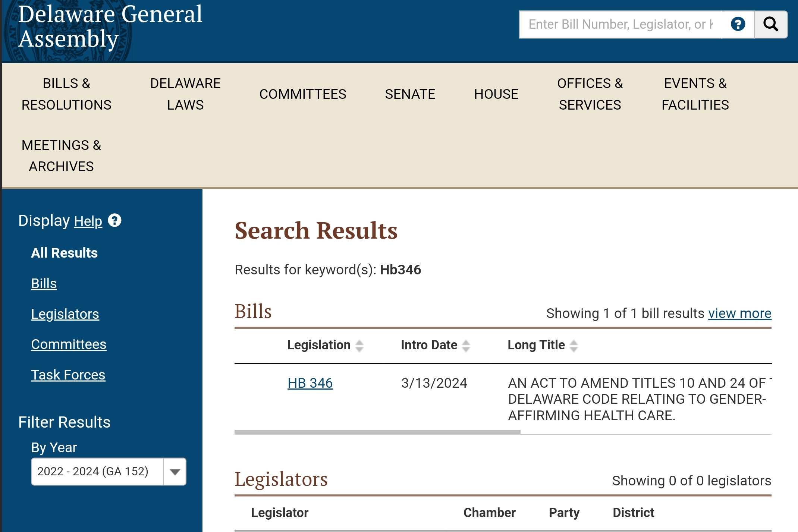The image size is (798, 532).
Task: Click the Bills section heading
Action: pyautogui.click(x=253, y=311)
